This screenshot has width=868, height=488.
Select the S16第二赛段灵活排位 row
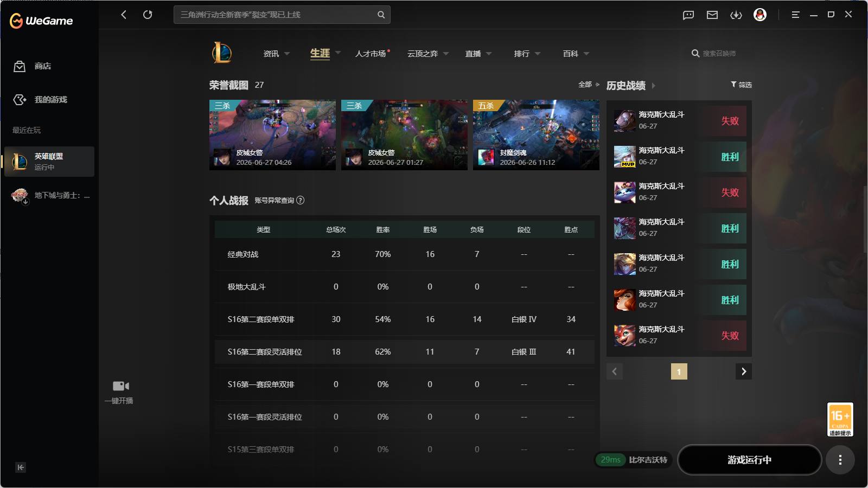tap(404, 352)
